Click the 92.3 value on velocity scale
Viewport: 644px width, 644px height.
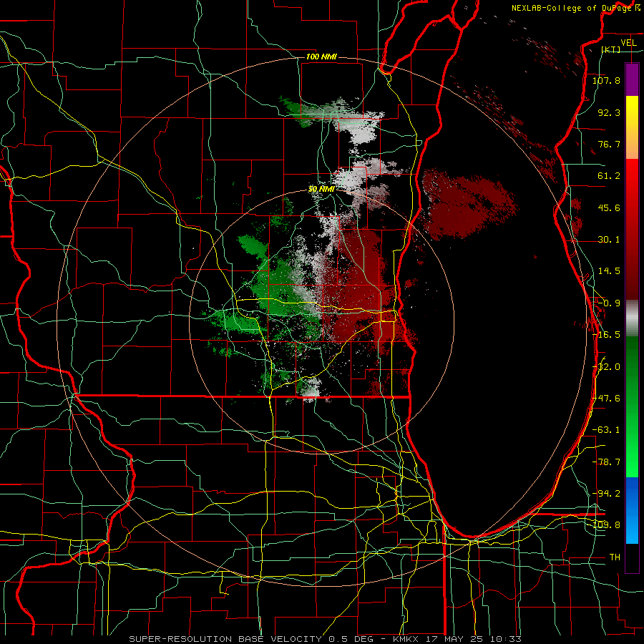click(609, 112)
